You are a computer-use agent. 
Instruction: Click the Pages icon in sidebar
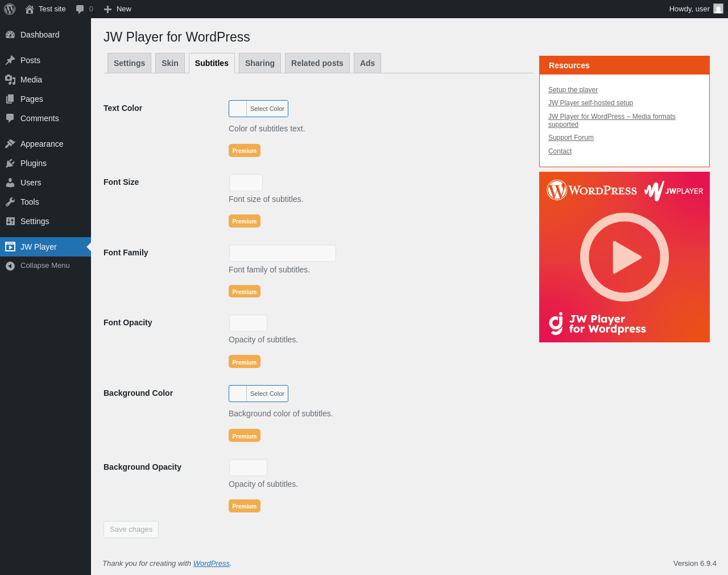10,99
